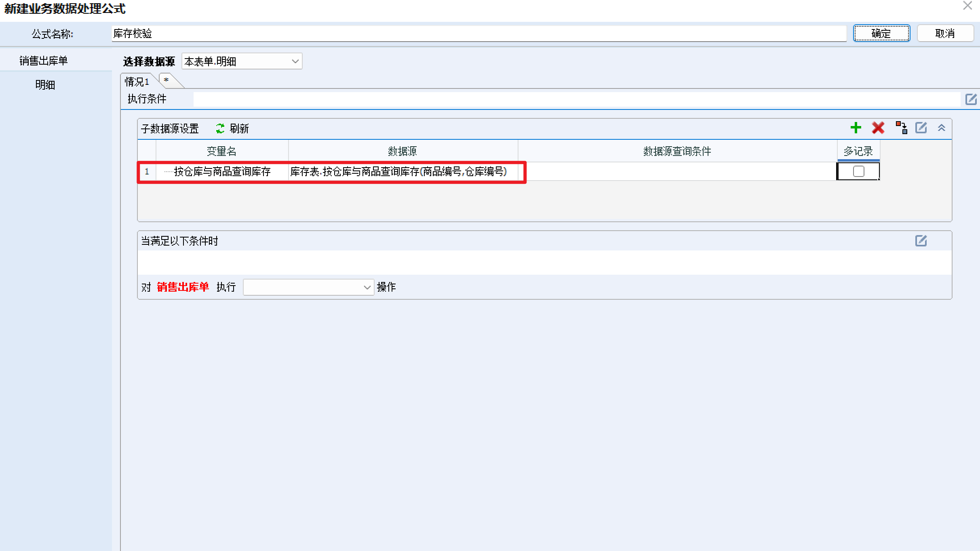980x551 pixels.
Task: Edit the 执行条件 expression
Action: pyautogui.click(x=971, y=99)
